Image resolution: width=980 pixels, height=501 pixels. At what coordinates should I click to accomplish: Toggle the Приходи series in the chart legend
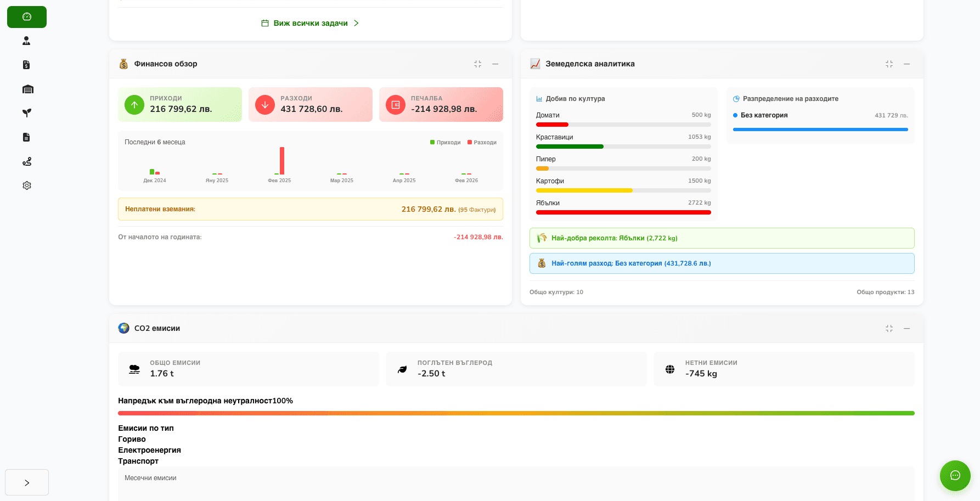pos(445,142)
